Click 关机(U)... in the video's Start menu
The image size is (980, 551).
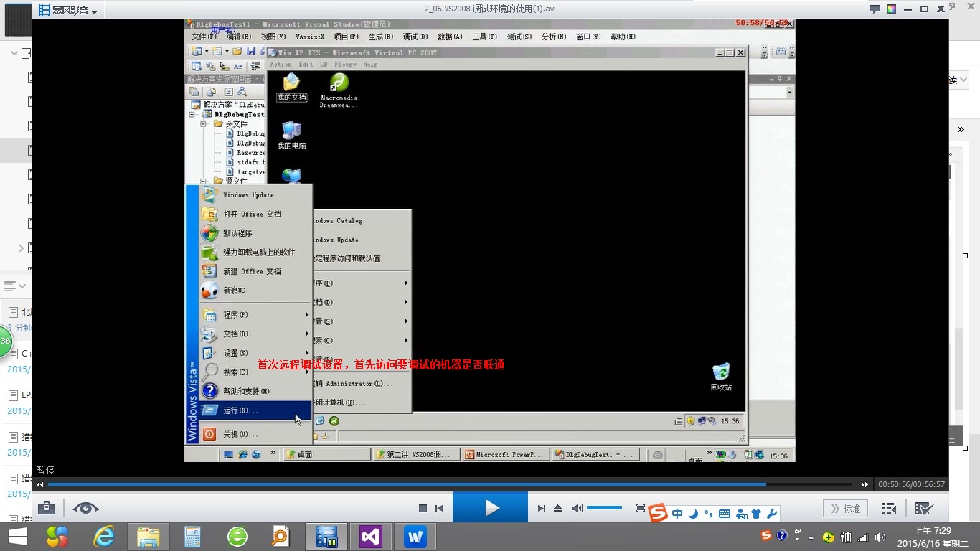pyautogui.click(x=255, y=434)
